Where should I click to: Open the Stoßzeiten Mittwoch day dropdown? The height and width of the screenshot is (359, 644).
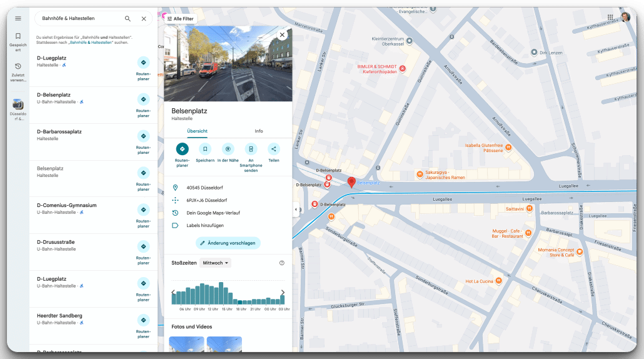point(216,263)
